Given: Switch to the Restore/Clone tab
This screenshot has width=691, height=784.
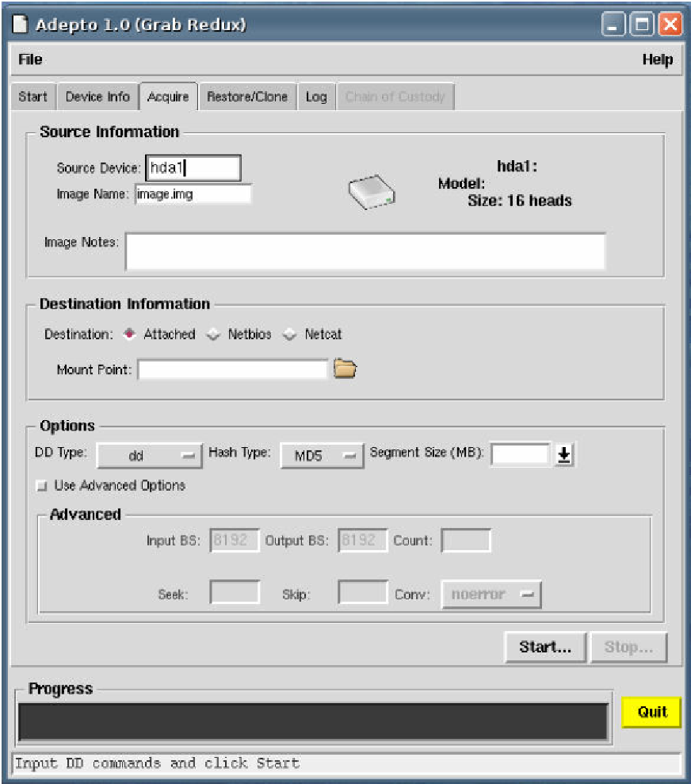Looking at the screenshot, I should (x=247, y=97).
